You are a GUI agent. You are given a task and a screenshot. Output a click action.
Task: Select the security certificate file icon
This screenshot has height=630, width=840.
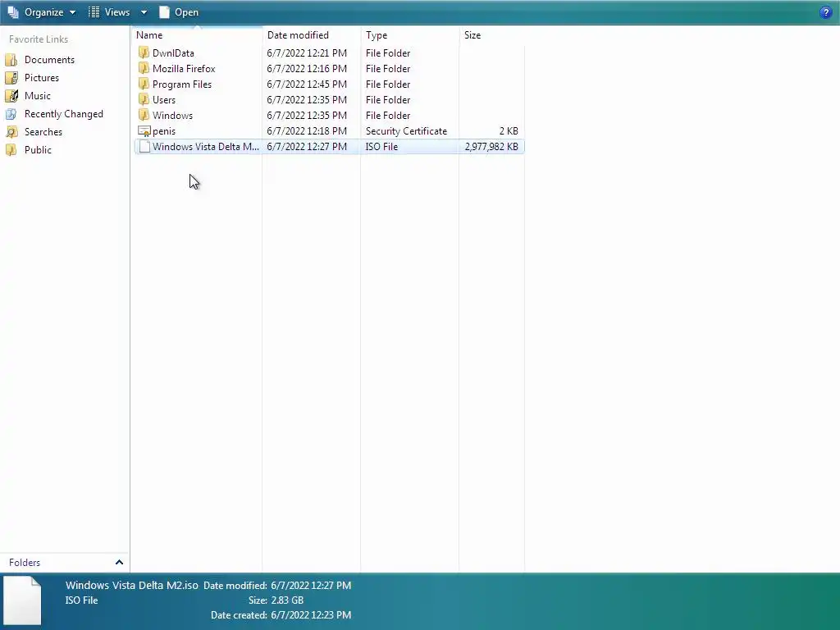click(x=144, y=130)
